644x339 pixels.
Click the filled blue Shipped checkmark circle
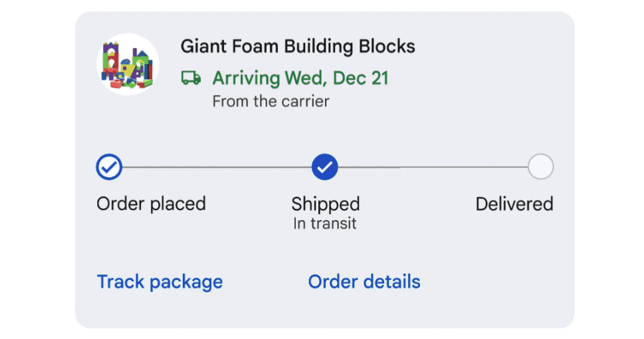coord(324,167)
